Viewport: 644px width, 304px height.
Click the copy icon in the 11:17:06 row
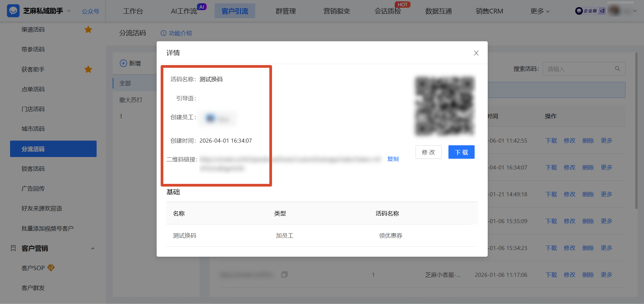coord(284,274)
